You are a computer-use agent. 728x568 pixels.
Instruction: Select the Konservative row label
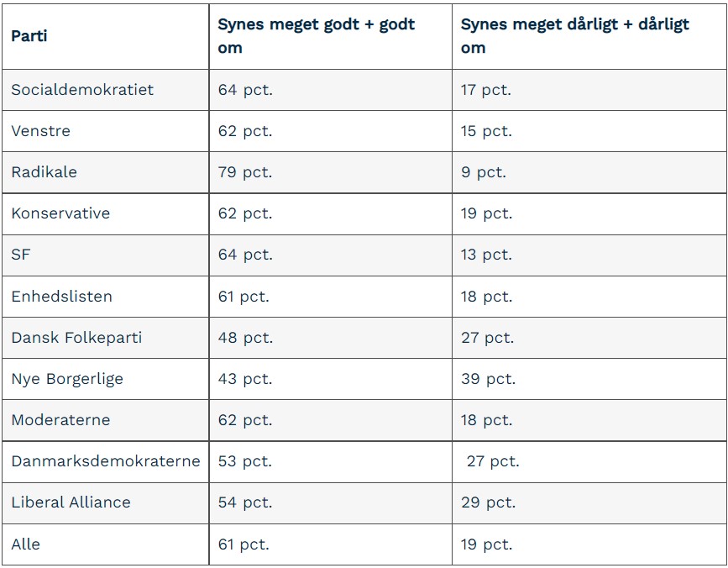click(x=60, y=213)
